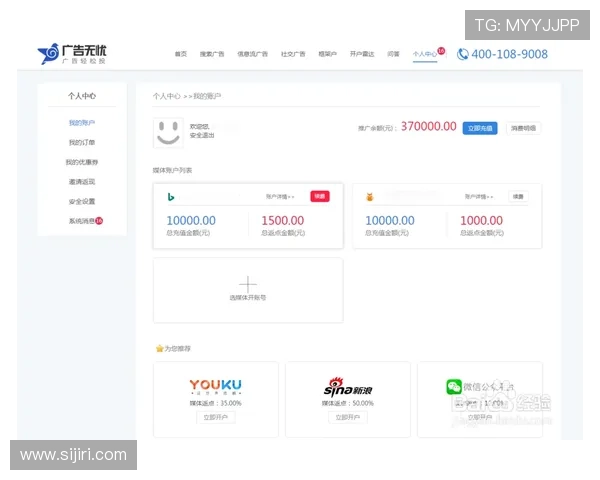Click 立即开户 under YOUKU
Image resolution: width=600 pixels, height=480 pixels.
coord(216,417)
